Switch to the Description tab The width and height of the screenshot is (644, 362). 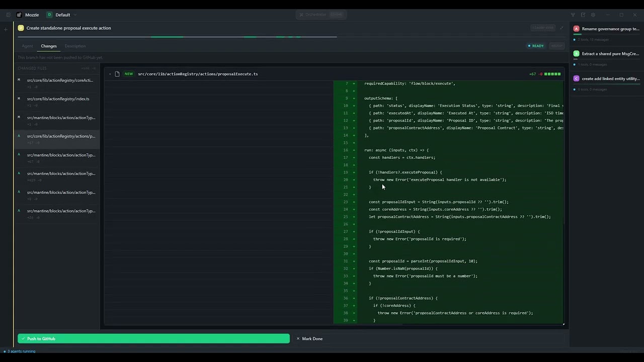pos(75,46)
